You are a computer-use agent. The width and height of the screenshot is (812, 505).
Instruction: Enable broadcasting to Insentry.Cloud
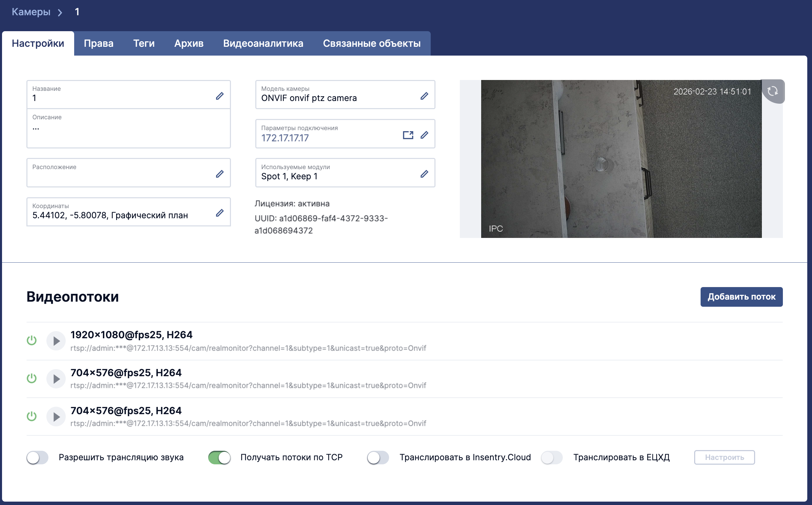coord(378,458)
